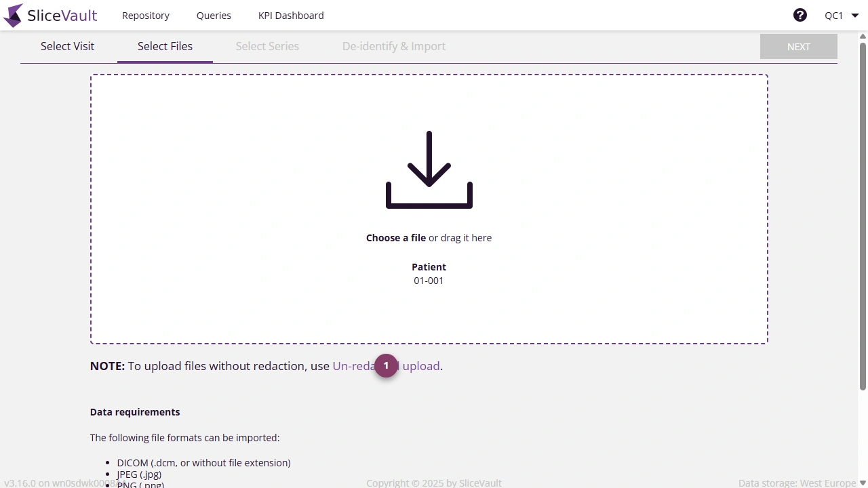
Task: Switch to the Select Visit tab
Action: click(x=67, y=46)
